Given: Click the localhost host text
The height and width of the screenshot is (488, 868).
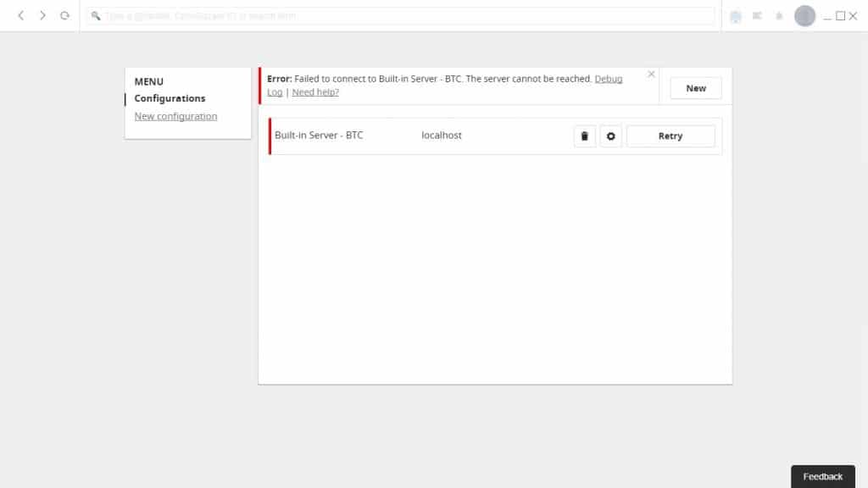Looking at the screenshot, I should click(441, 136).
